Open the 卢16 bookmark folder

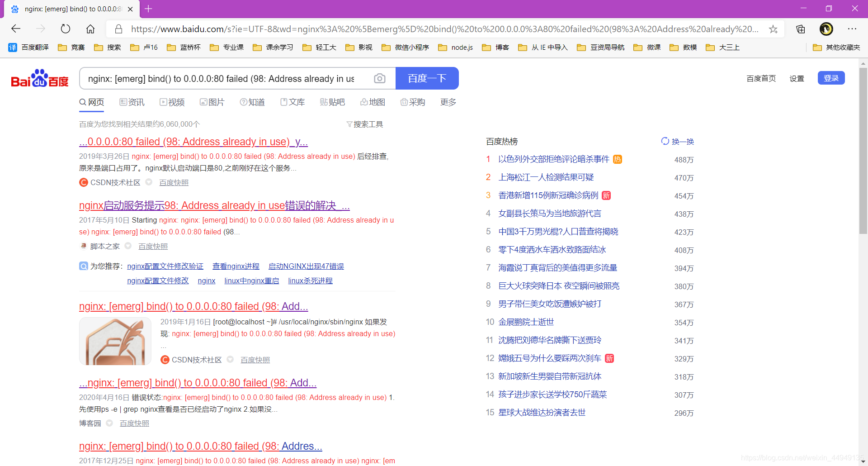pyautogui.click(x=144, y=48)
